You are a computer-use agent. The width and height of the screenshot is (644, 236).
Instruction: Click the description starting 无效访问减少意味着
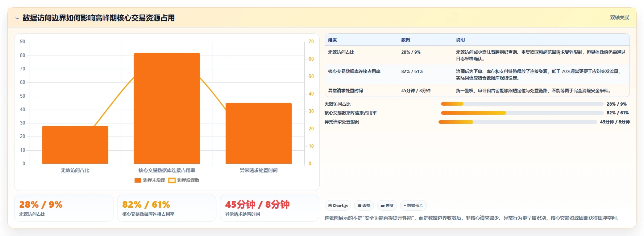[541, 56]
